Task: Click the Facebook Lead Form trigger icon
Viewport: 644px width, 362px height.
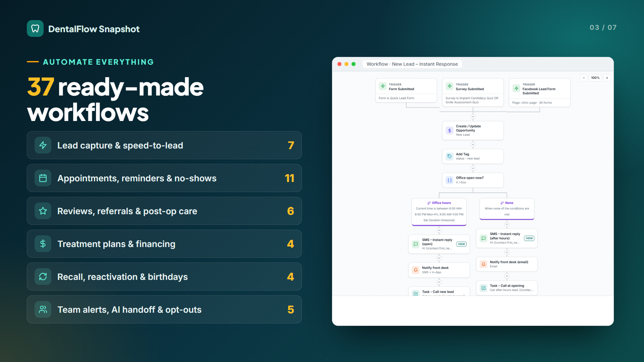Action: (516, 88)
